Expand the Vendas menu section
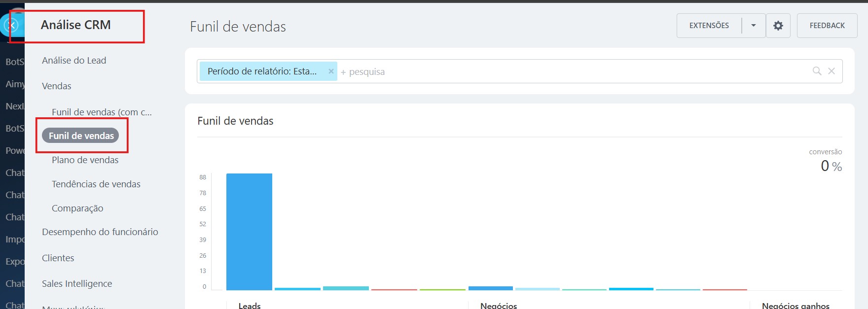The image size is (868, 309). [57, 86]
